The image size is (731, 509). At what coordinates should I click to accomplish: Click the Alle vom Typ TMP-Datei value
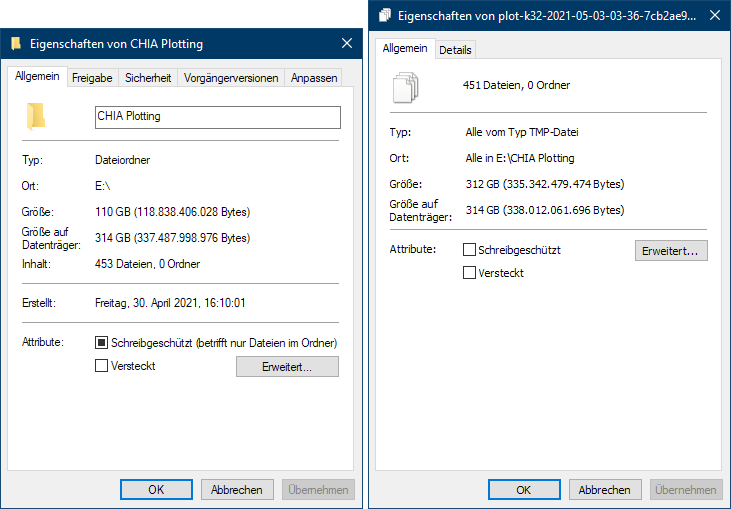click(x=522, y=132)
